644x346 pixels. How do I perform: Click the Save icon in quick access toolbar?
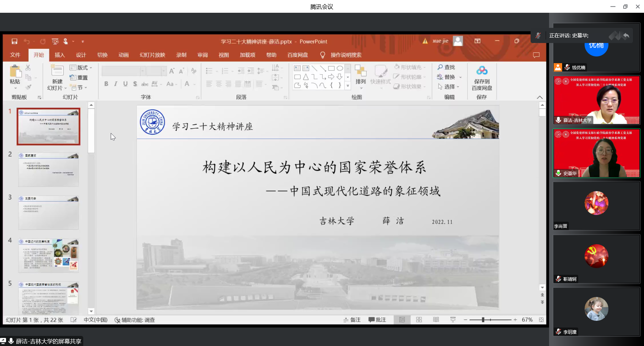14,41
